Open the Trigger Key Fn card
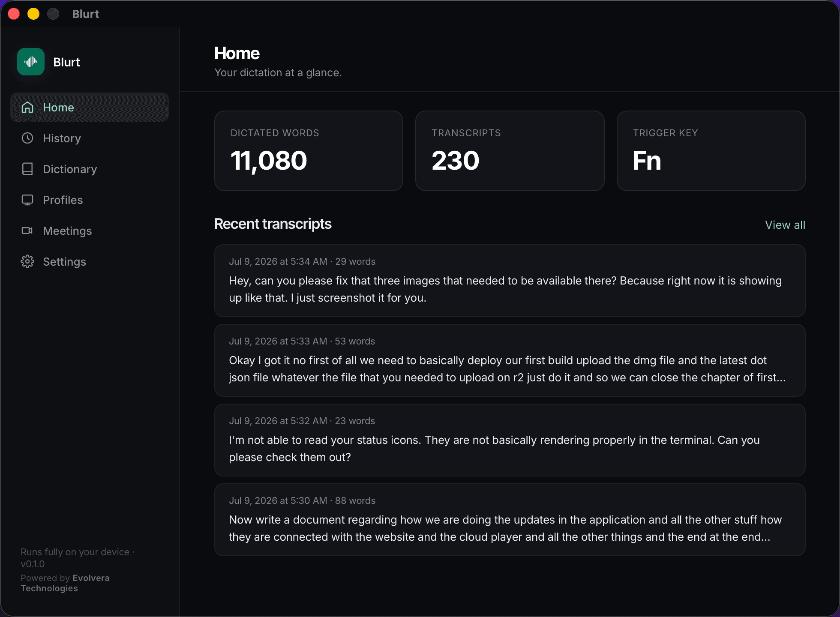 click(x=711, y=151)
